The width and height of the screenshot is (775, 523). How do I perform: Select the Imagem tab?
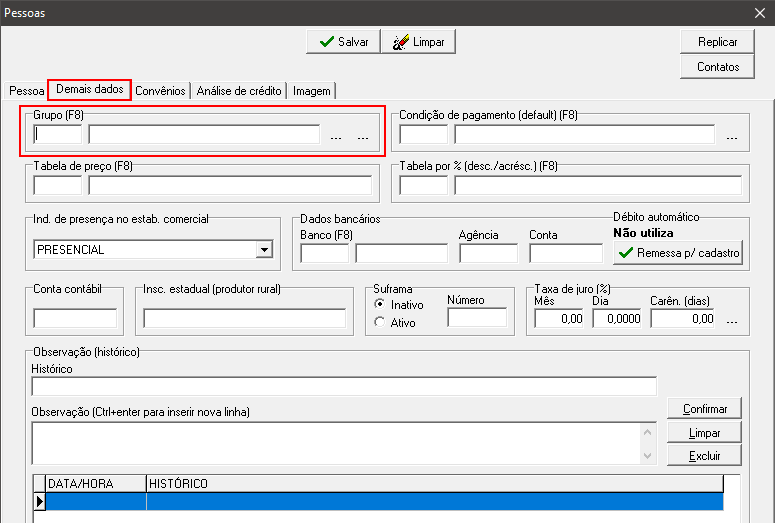(312, 91)
